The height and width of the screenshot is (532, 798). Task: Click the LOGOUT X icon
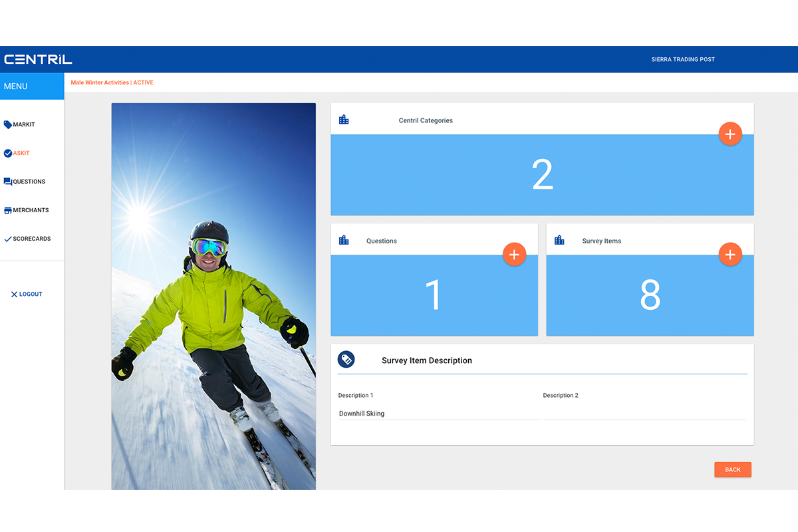[15, 294]
